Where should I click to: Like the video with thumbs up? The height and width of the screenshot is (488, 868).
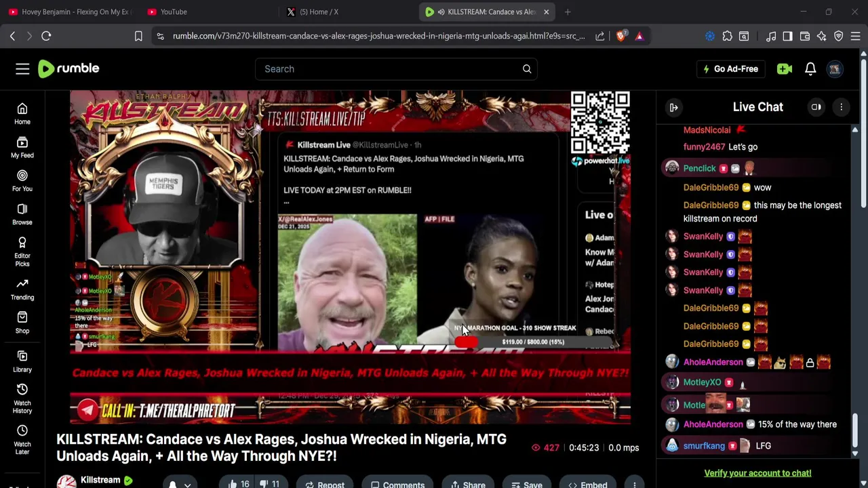coord(239,485)
